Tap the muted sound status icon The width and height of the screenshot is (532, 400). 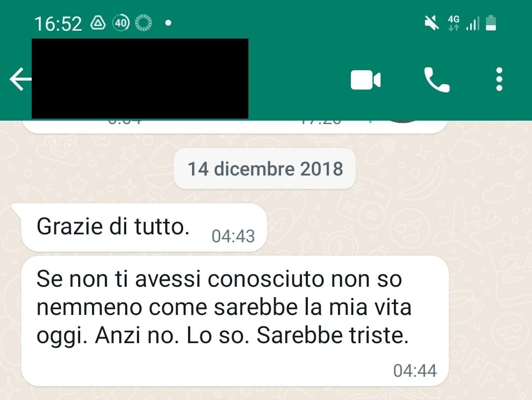(x=432, y=23)
